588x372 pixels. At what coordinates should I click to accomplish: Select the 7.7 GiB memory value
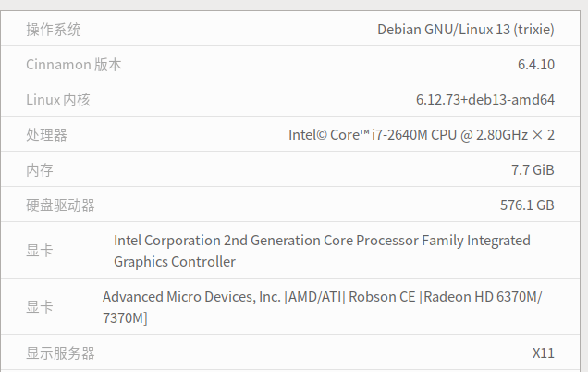(x=533, y=170)
